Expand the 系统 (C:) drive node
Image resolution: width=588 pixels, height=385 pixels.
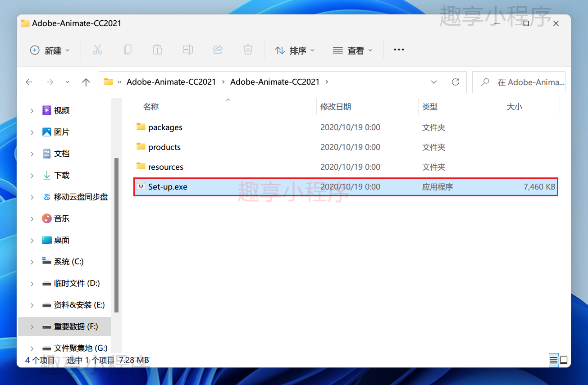(x=32, y=262)
